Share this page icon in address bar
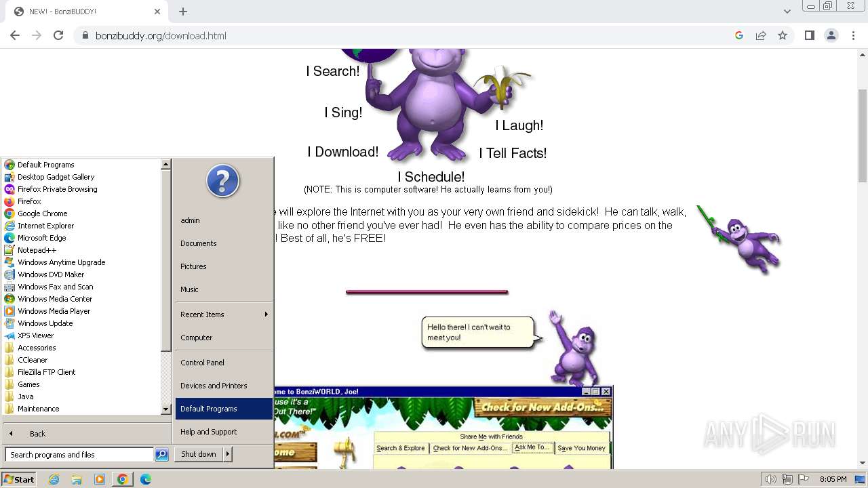 tap(761, 35)
